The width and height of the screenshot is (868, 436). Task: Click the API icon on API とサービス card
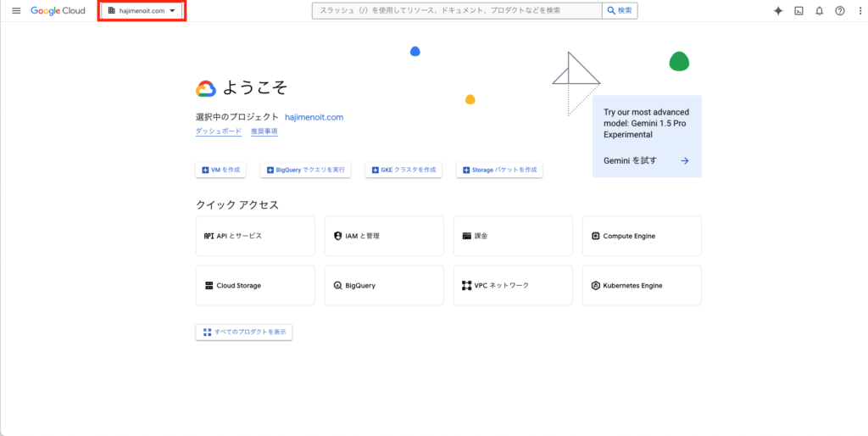point(209,236)
